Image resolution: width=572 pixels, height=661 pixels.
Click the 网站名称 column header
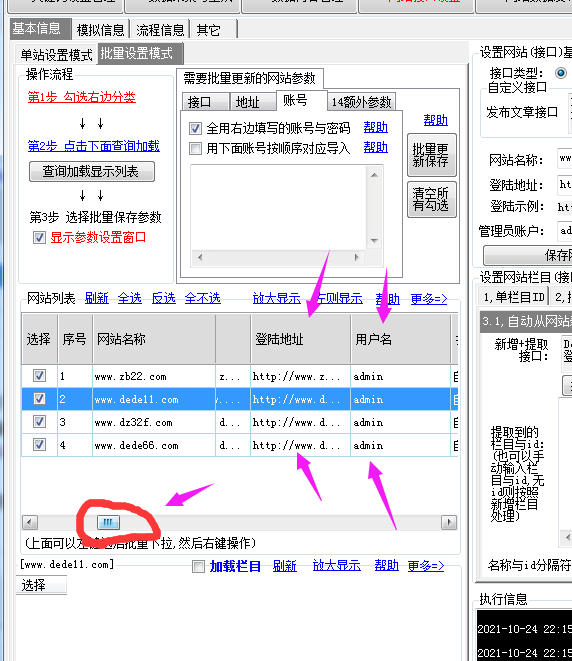coord(154,339)
